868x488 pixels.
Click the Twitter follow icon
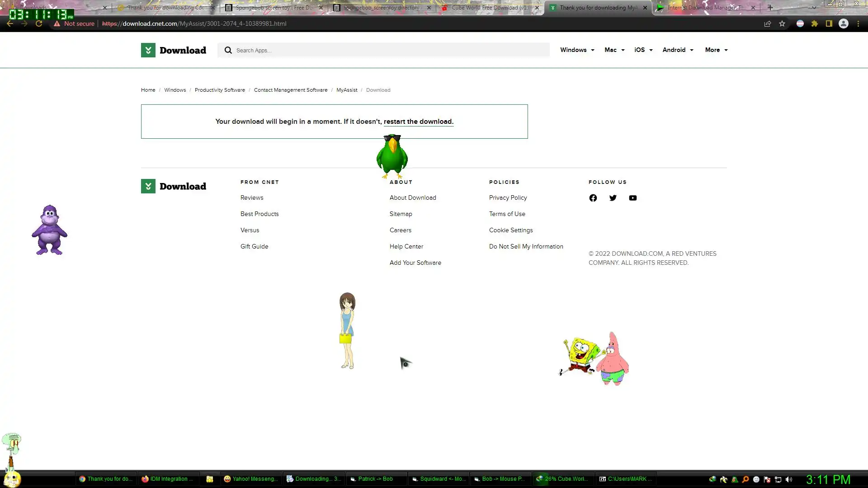[x=613, y=198]
